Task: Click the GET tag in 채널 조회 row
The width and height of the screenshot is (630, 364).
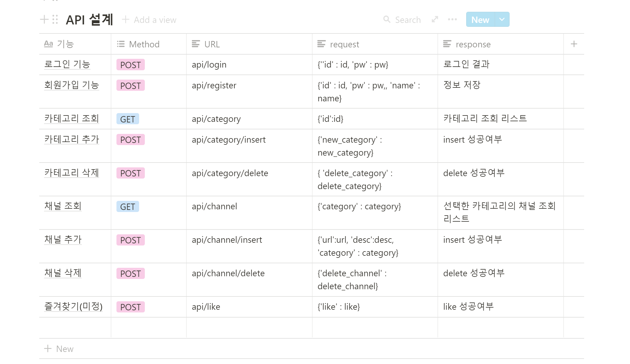Action: click(x=128, y=207)
